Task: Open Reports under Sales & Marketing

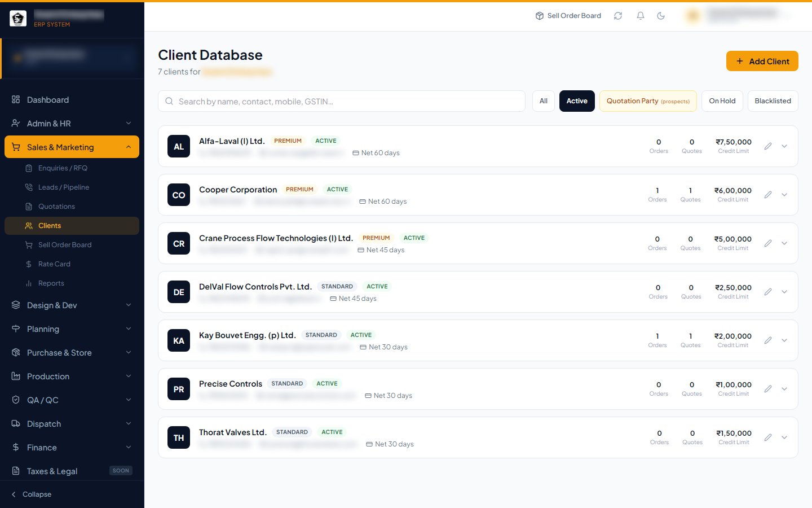Action: point(72,283)
